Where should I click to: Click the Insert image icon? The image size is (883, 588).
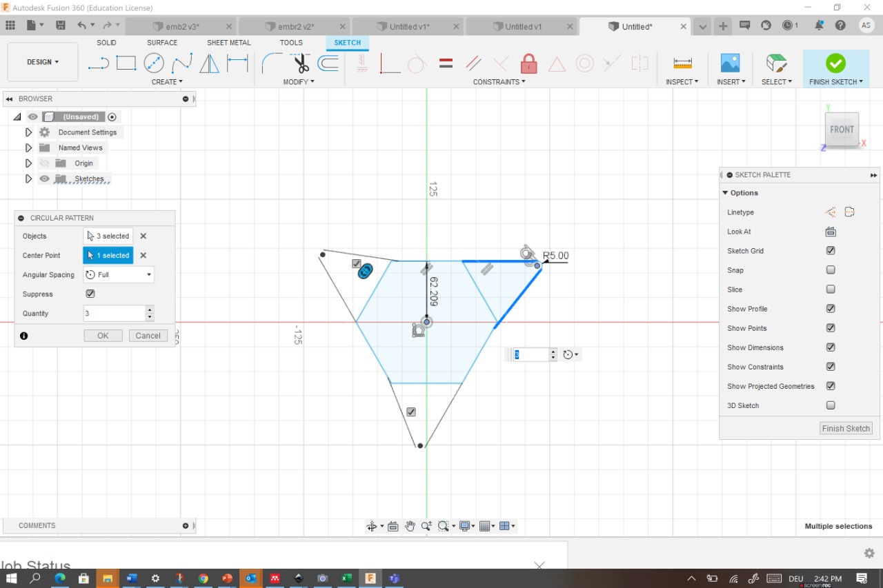[730, 63]
